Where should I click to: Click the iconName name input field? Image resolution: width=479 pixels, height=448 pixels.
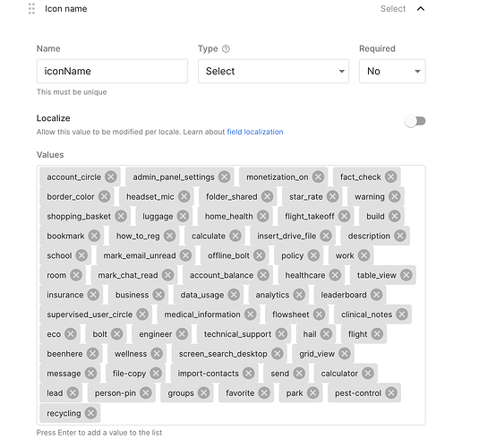[112, 72]
